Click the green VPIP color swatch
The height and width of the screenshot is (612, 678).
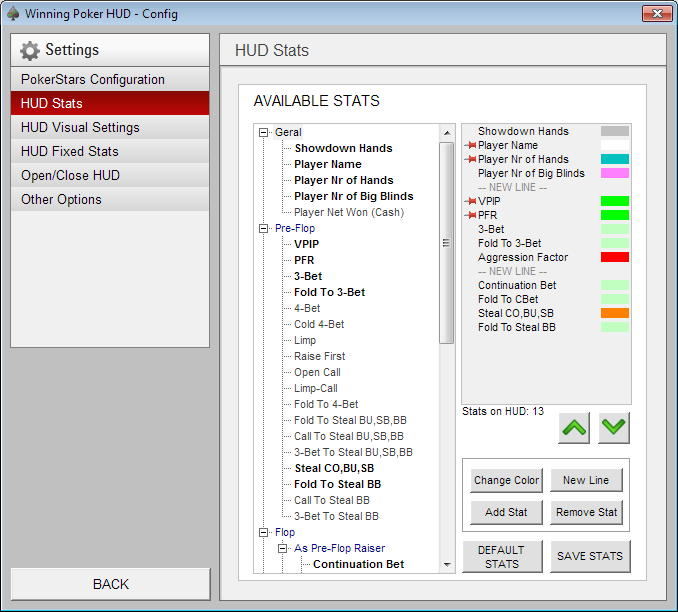tap(615, 201)
